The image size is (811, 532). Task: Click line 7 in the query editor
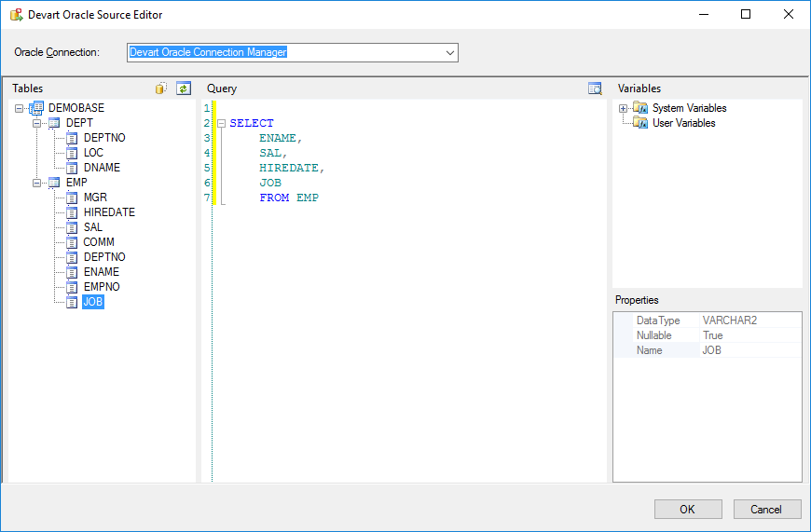(x=288, y=198)
